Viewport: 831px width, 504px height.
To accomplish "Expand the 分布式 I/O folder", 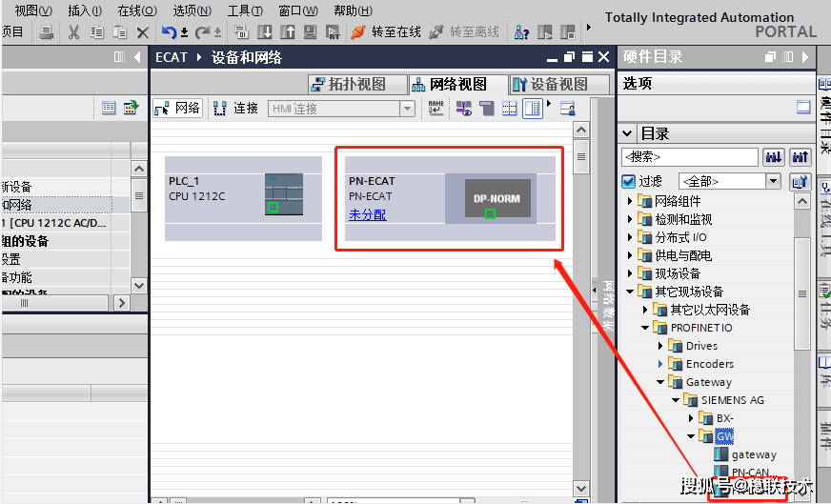I will pyautogui.click(x=630, y=237).
